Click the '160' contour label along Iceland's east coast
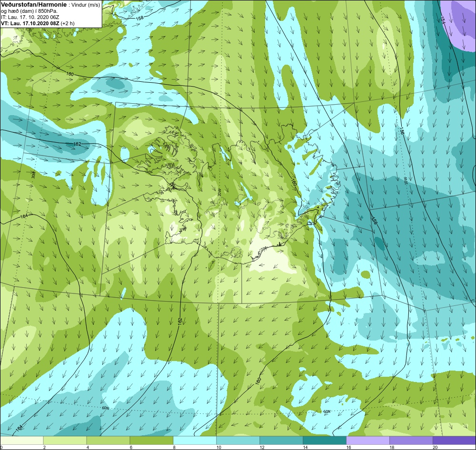 click(294, 182)
